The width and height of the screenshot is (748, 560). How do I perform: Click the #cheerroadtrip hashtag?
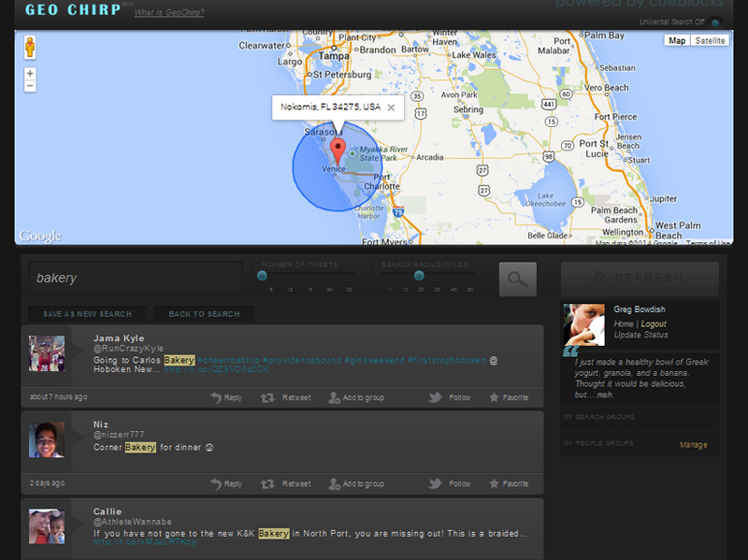tap(228, 360)
